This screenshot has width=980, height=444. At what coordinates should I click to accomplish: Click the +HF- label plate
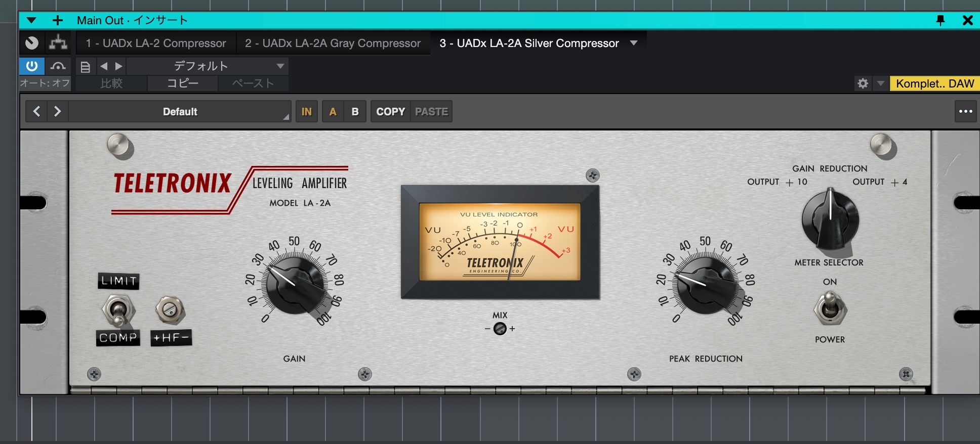pyautogui.click(x=171, y=338)
